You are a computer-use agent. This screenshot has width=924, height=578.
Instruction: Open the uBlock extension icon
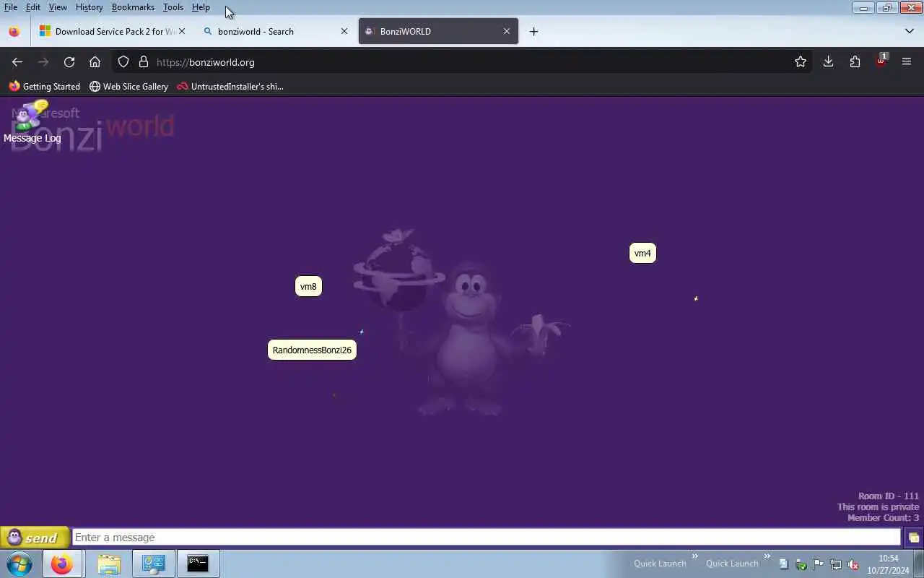tap(881, 61)
